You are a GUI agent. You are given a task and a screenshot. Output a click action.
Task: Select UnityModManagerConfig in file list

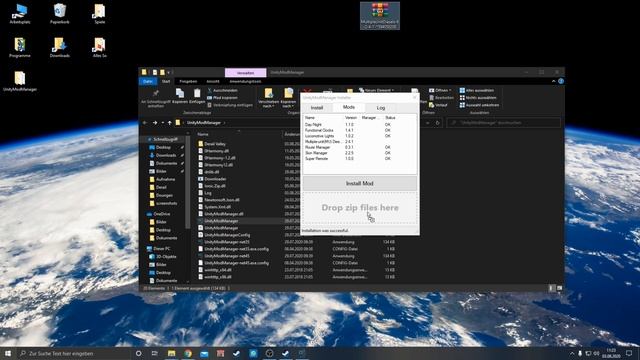pyautogui.click(x=227, y=235)
